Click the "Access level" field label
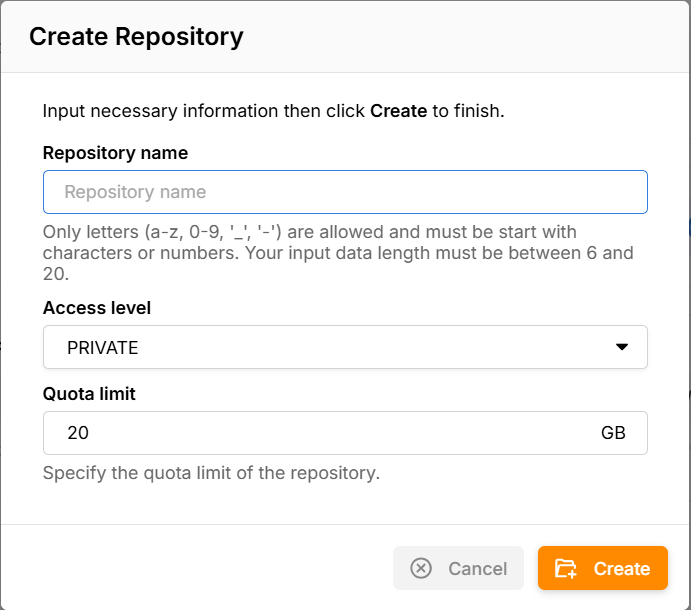Viewport: 691px width, 610px height. 97,308
